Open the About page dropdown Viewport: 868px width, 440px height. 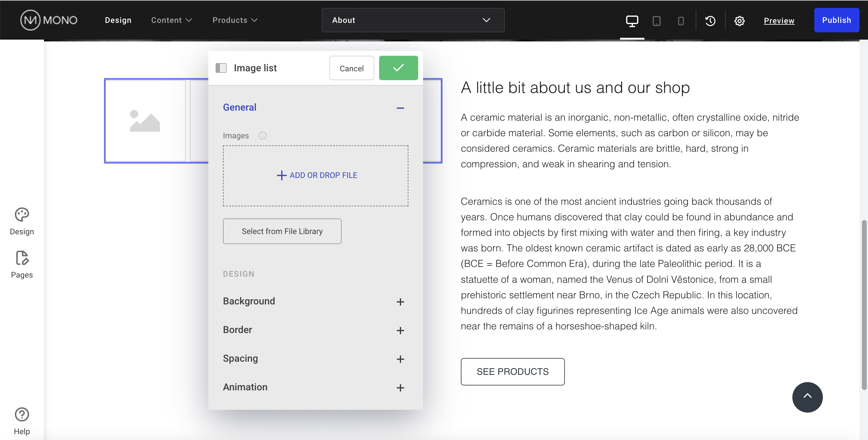coord(413,20)
